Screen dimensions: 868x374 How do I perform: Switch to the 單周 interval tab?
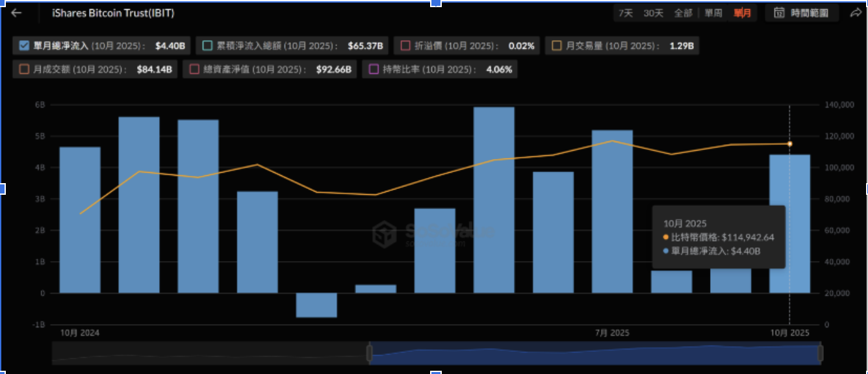click(713, 13)
